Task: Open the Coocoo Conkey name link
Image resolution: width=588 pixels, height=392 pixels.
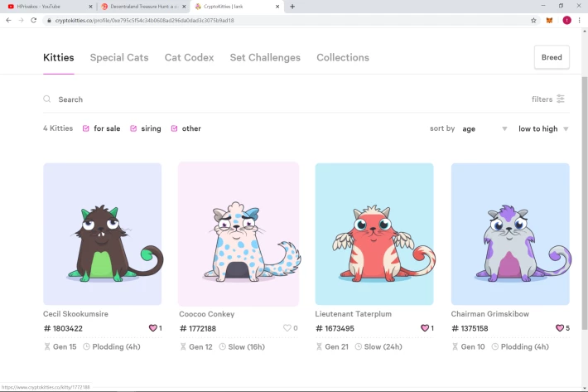Action: (x=206, y=314)
